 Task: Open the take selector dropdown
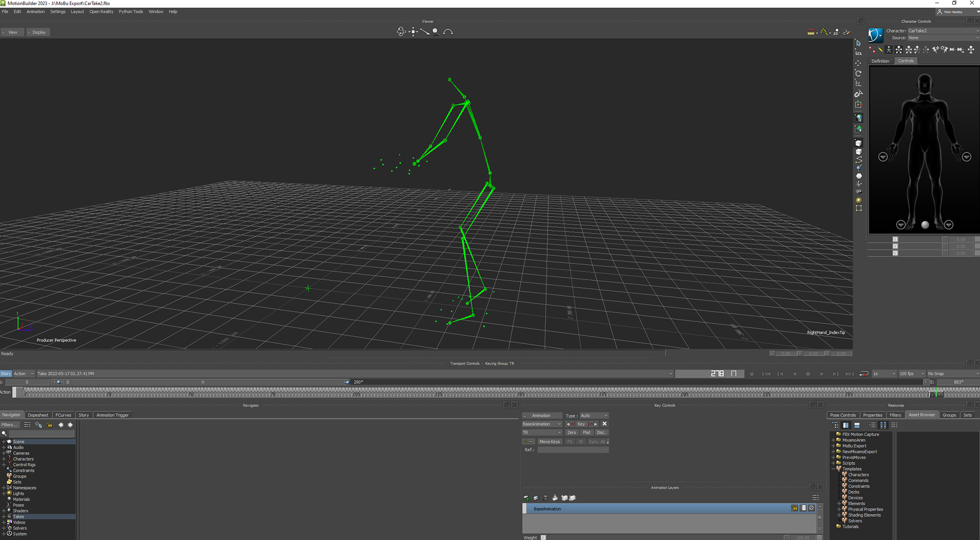355,373
